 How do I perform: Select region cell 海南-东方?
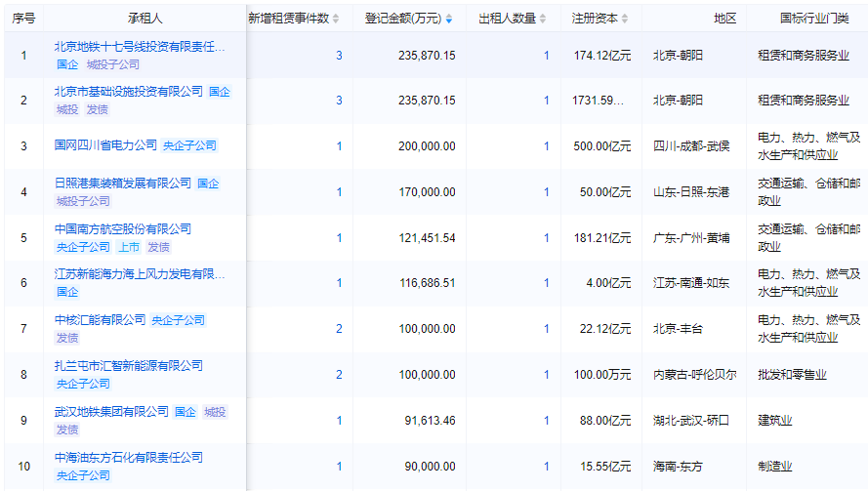click(678, 467)
